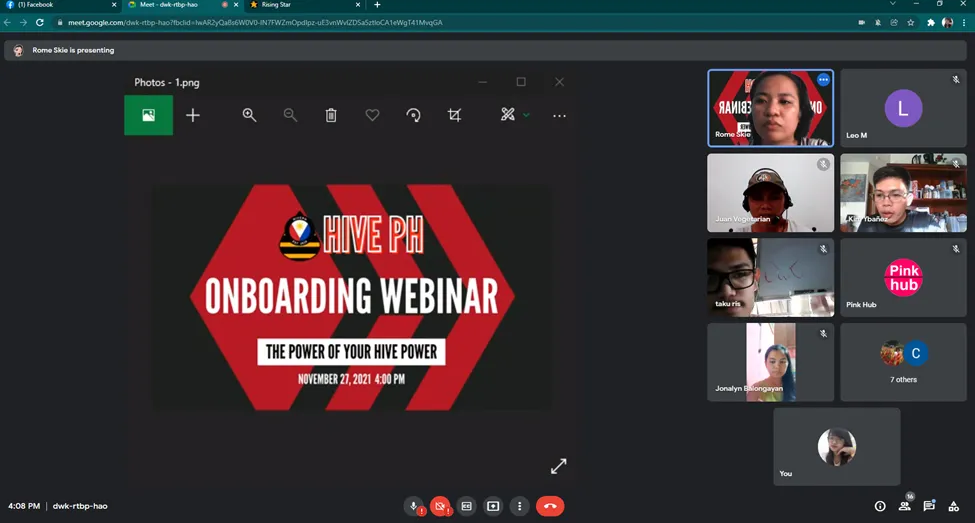Select Leo M participant tile
The height and width of the screenshot is (523, 975).
tap(903, 108)
